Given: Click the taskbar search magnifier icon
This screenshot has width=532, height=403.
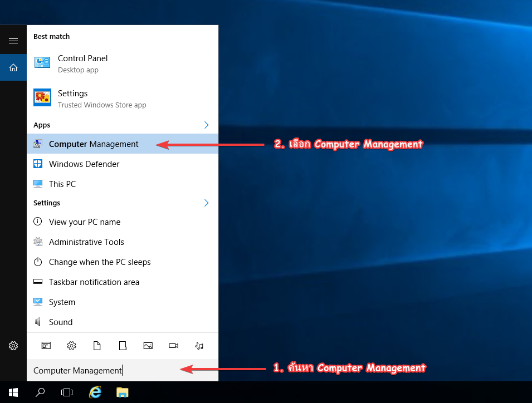Looking at the screenshot, I should click(40, 392).
